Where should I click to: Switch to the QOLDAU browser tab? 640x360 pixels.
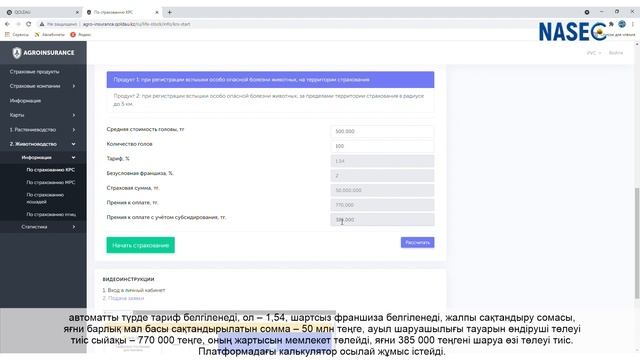tap(42, 12)
